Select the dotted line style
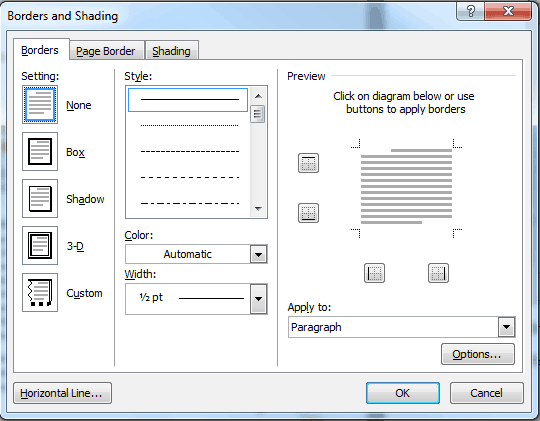 point(189,125)
